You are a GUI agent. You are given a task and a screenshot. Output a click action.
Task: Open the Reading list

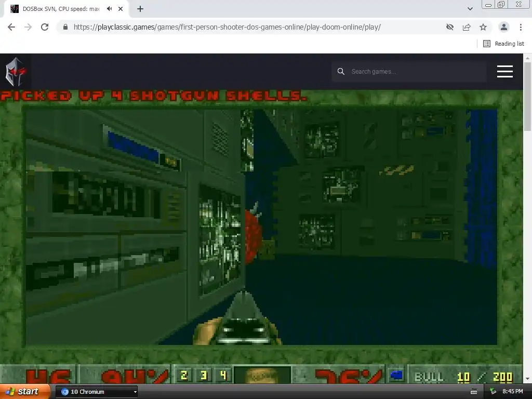click(503, 44)
